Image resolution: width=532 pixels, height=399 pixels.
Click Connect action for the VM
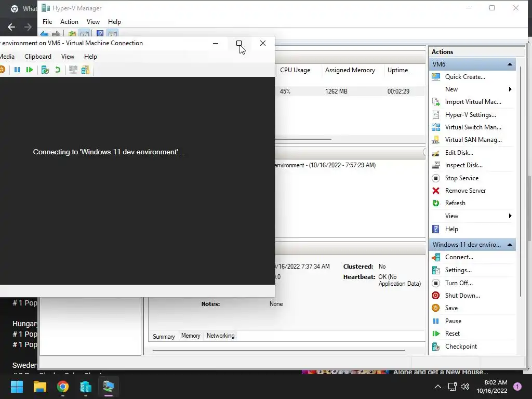(x=459, y=257)
